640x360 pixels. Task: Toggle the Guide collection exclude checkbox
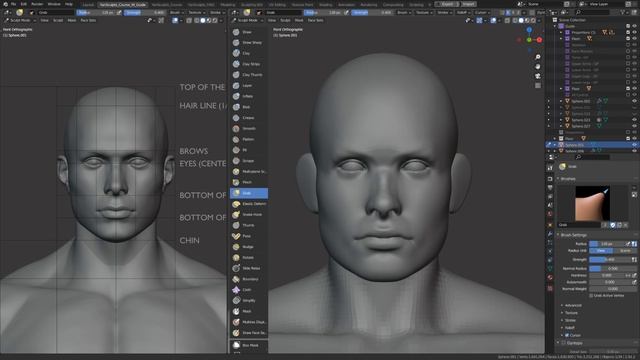(x=628, y=26)
